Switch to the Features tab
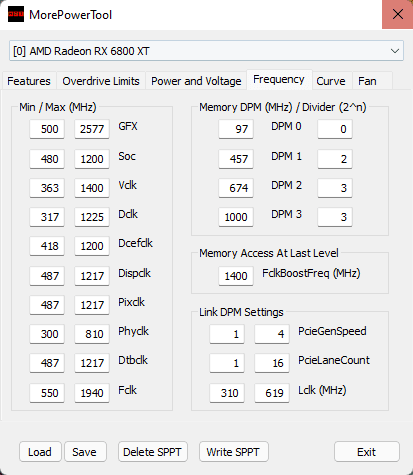The image size is (413, 475). pos(29,81)
